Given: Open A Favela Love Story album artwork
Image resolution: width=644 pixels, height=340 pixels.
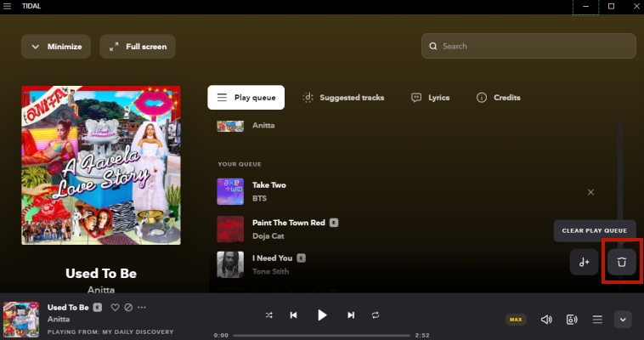Looking at the screenshot, I should [x=101, y=165].
